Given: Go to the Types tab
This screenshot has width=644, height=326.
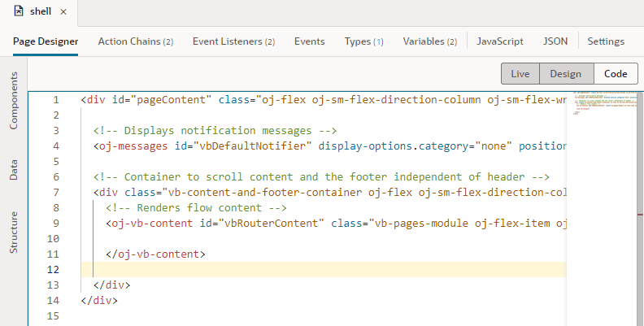Looking at the screenshot, I should point(363,41).
